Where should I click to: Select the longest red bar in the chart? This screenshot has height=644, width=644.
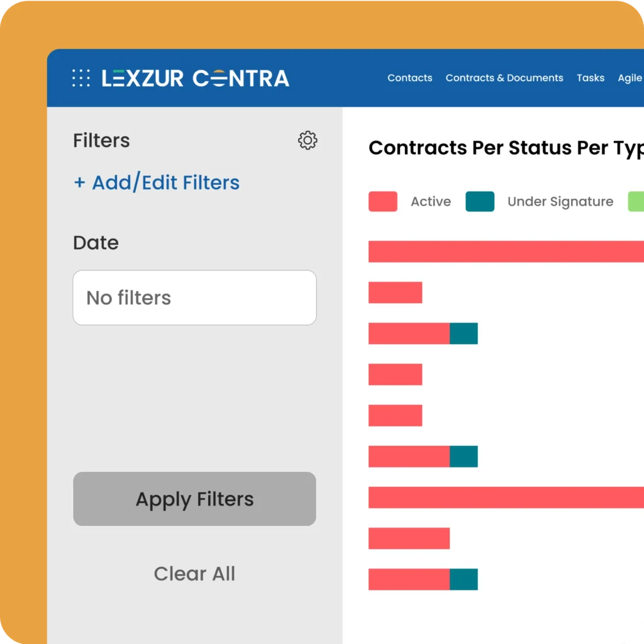(x=503, y=252)
